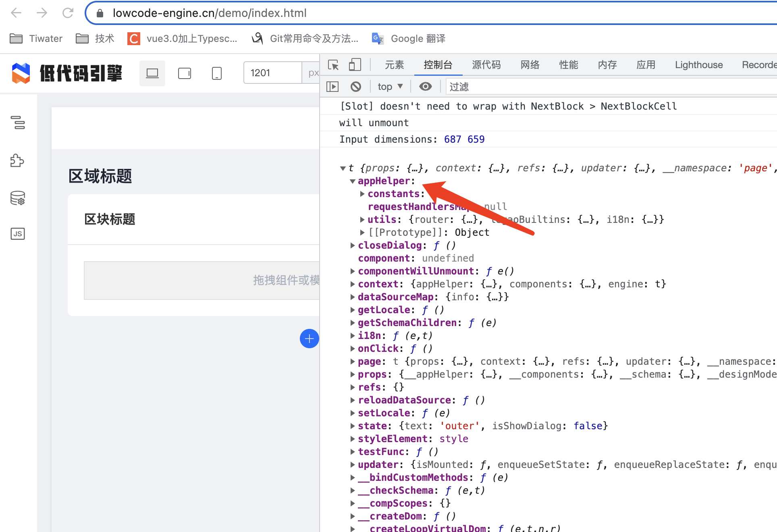
Task: Select the desktop device preview icon
Action: pyautogui.click(x=152, y=73)
